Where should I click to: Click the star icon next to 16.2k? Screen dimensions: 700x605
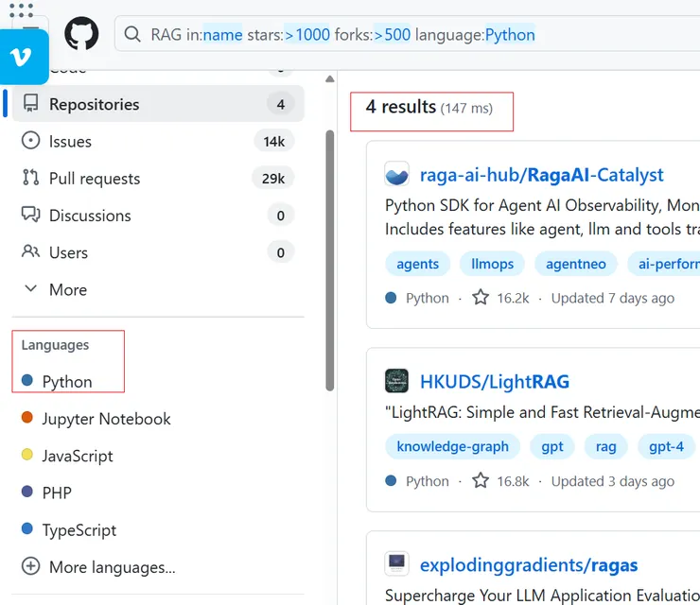tap(481, 298)
